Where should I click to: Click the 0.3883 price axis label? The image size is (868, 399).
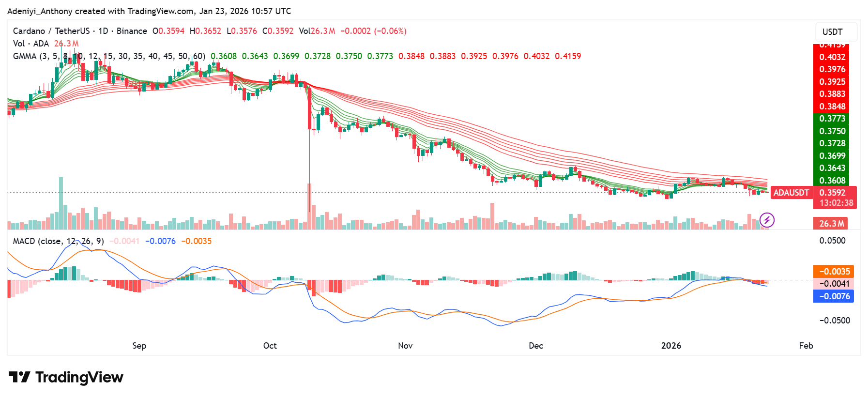(x=832, y=94)
